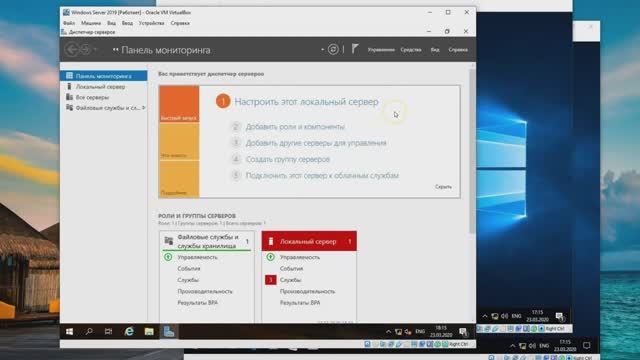Refresh the Server Manager dashboard

pyautogui.click(x=333, y=49)
